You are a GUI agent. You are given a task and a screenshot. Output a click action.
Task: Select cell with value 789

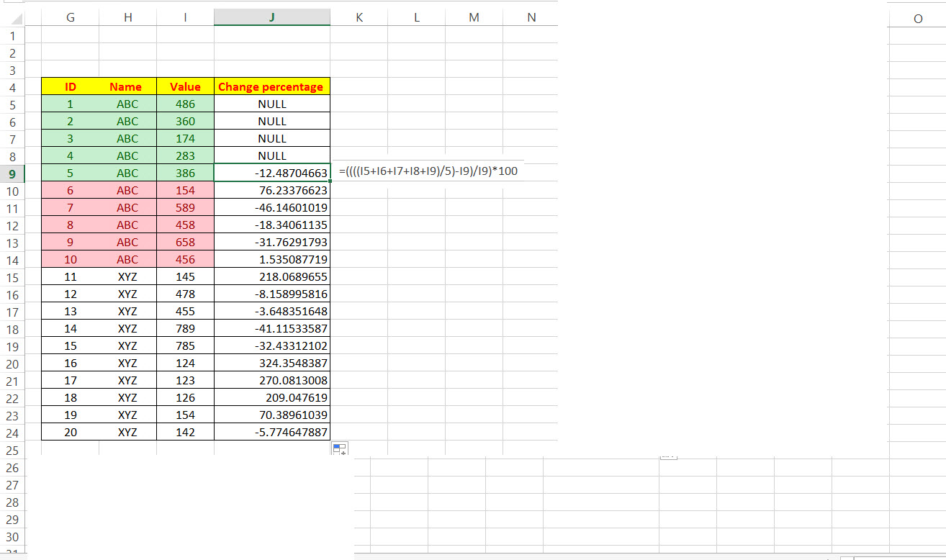[185, 328]
